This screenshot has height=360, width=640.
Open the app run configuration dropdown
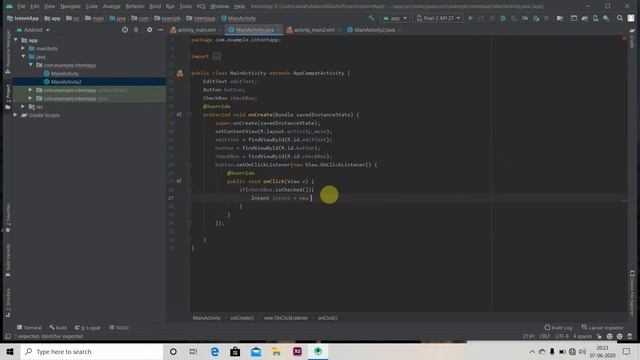(x=395, y=18)
